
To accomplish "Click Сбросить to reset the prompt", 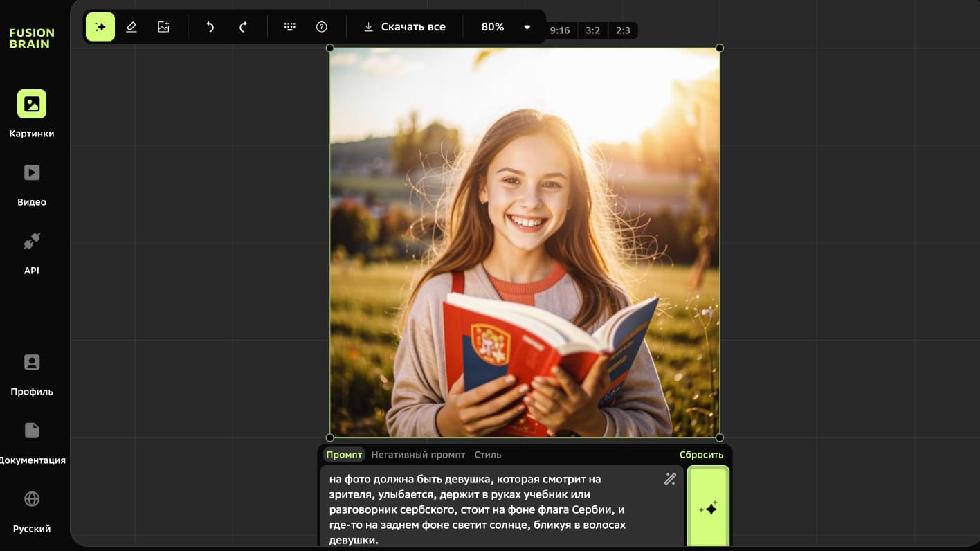I will [x=701, y=455].
